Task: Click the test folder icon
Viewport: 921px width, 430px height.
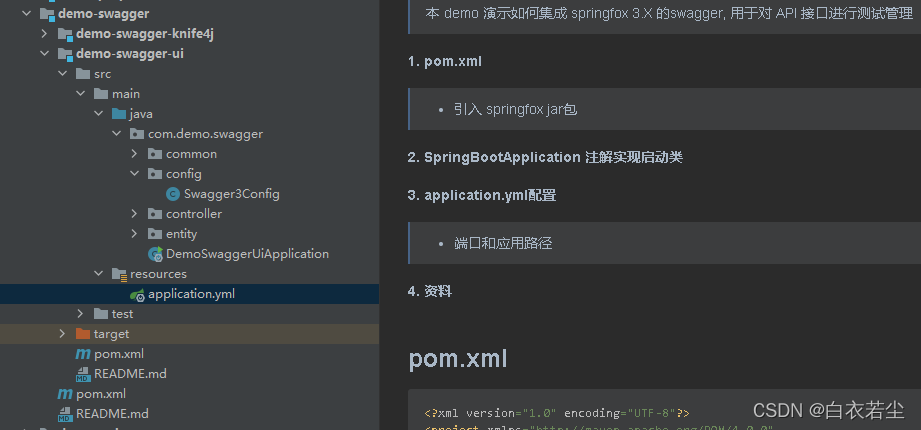Action: tap(101, 313)
